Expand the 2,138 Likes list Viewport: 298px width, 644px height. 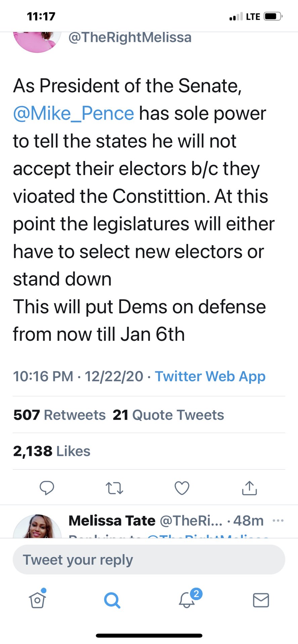51,451
